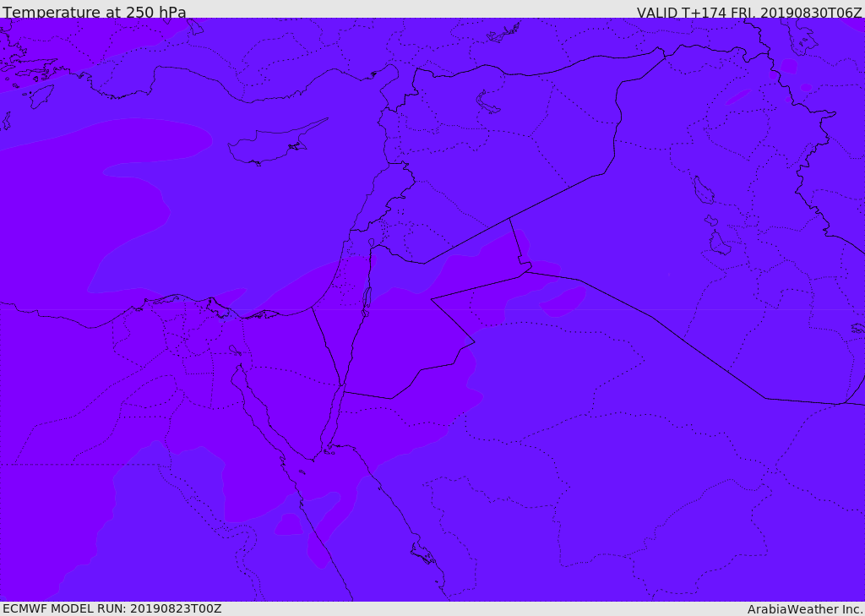Click the 'ArabiaWeather Inc' credit text
Screen dimensions: 865x616
804,609
